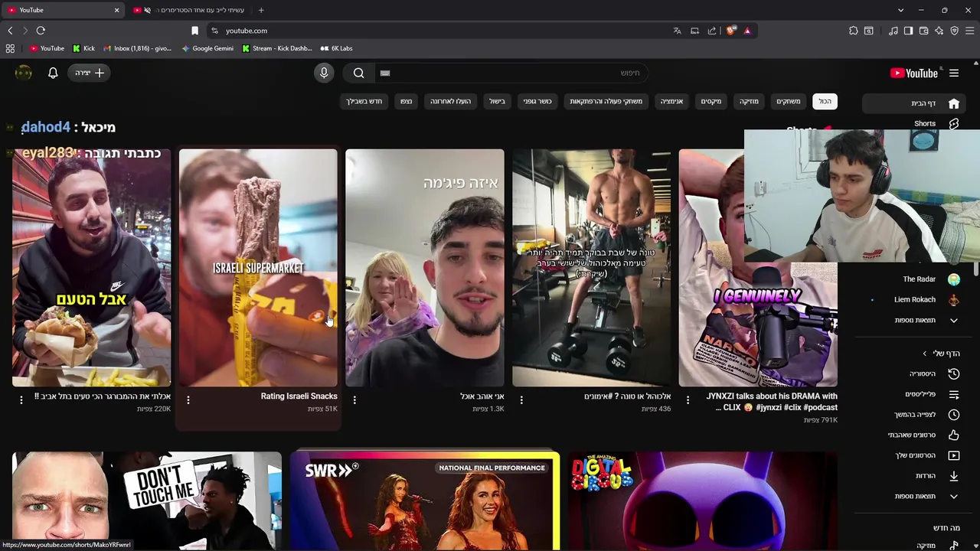
Task: Open the Digital Circus video thumbnail
Action: tap(703, 500)
